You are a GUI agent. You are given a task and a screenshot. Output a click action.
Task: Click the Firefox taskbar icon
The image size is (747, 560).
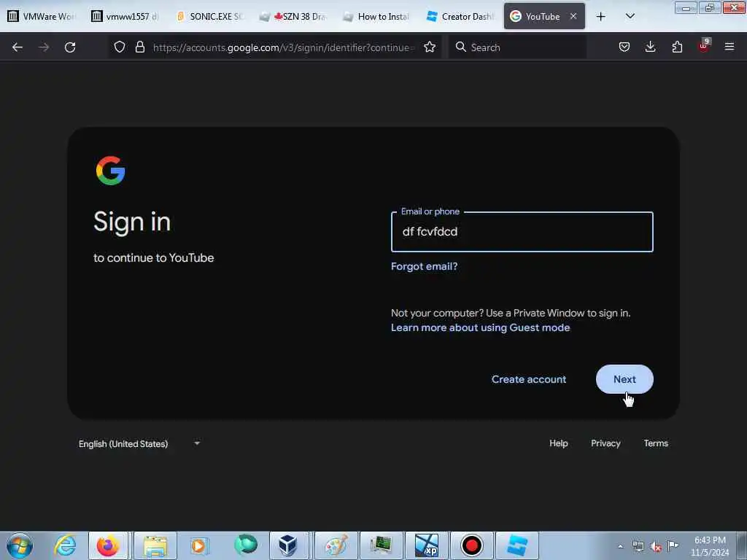coord(108,545)
